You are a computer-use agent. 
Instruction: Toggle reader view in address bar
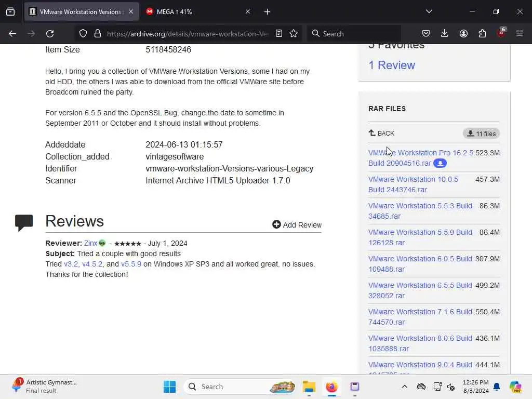pyautogui.click(x=279, y=34)
